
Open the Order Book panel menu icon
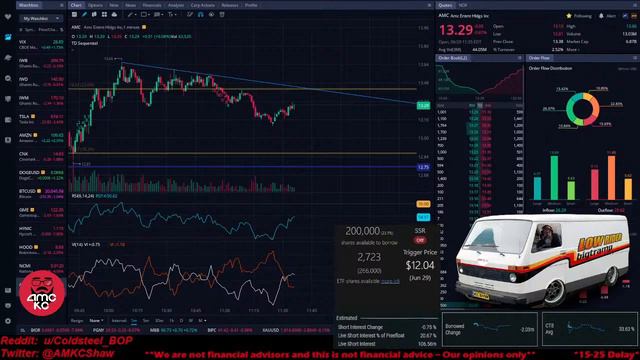point(520,58)
